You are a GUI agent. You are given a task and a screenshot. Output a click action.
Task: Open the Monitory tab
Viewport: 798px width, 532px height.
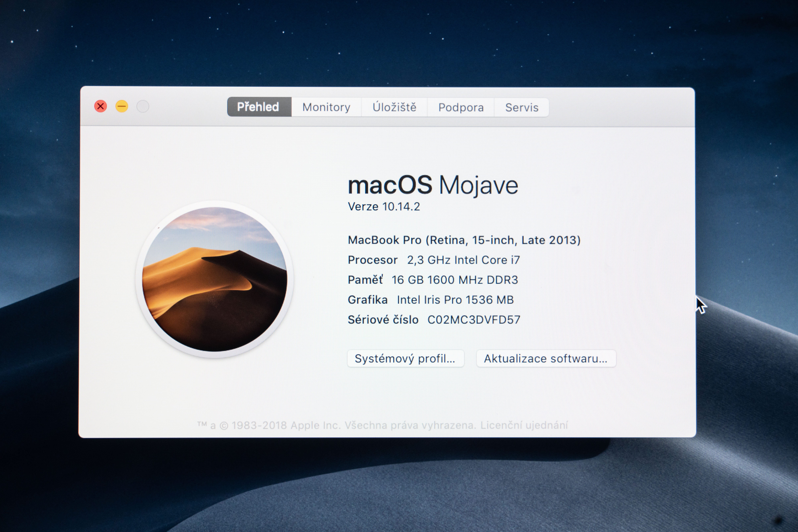coord(326,107)
